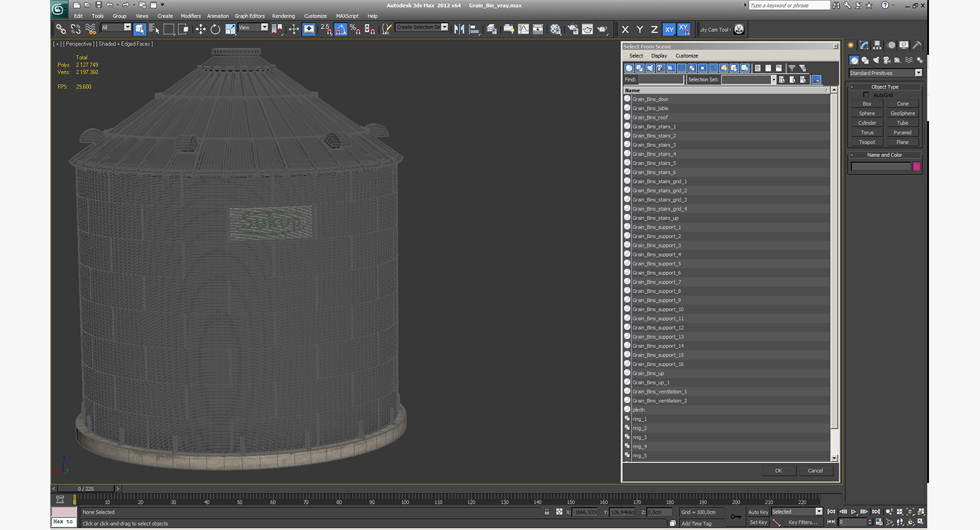The width and height of the screenshot is (980, 530).
Task: Click the time slider 0 / 225 handle
Action: click(86, 488)
